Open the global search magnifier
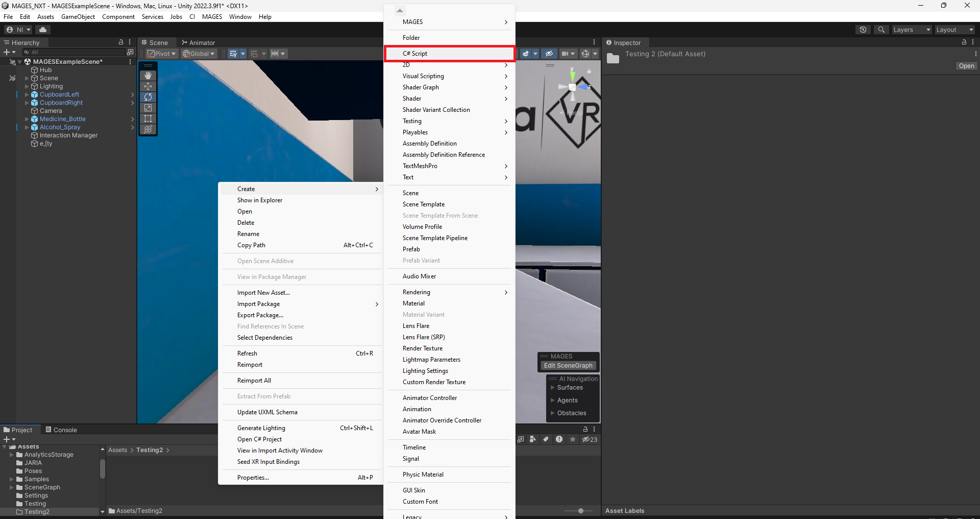980x519 pixels. tap(881, 30)
